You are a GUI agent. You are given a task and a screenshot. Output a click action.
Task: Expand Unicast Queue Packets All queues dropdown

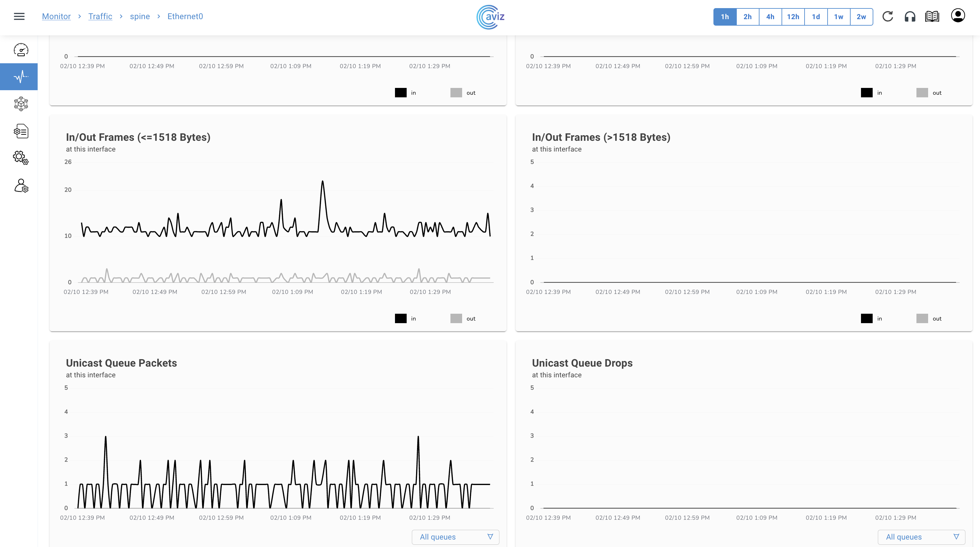tap(455, 537)
